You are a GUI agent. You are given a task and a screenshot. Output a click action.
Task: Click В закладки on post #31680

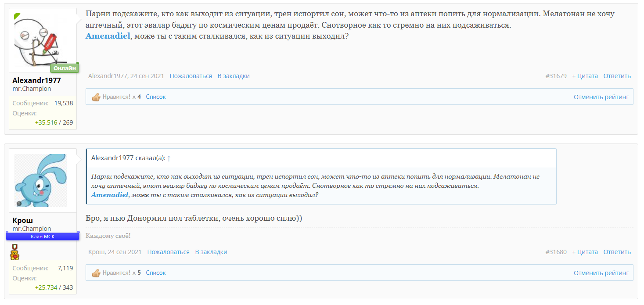211,252
